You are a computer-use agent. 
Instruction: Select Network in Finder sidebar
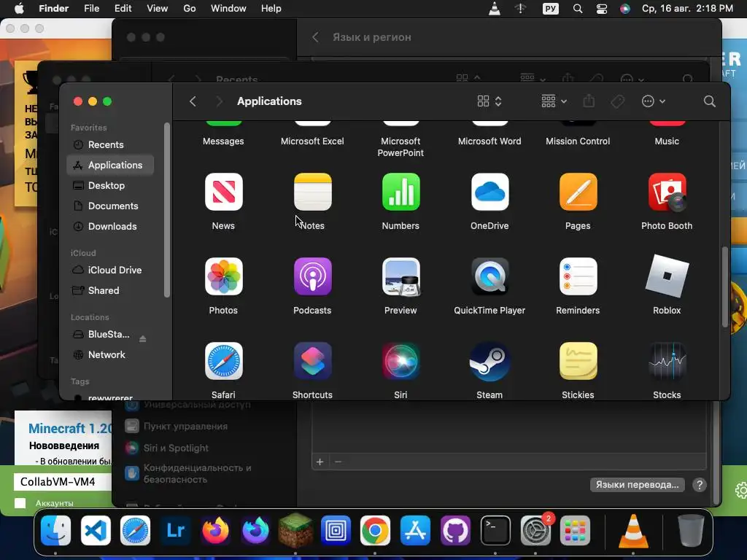click(x=111, y=355)
